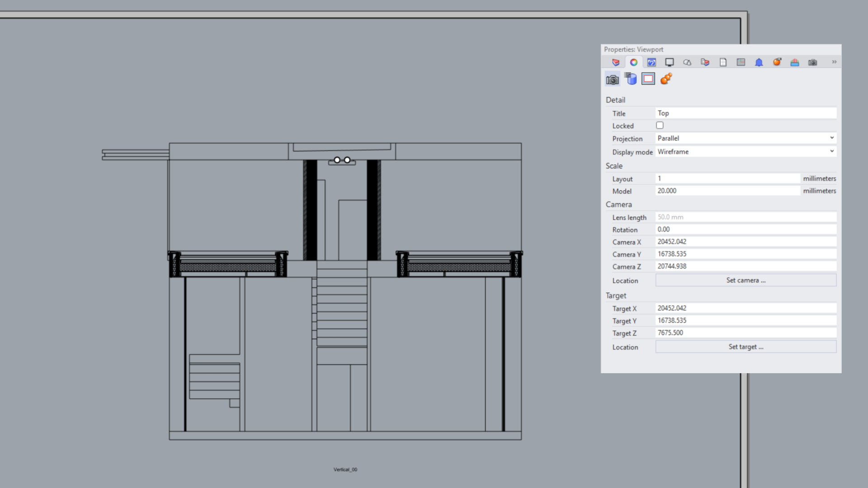
Task: Click the Camera Y value field
Action: (746, 254)
